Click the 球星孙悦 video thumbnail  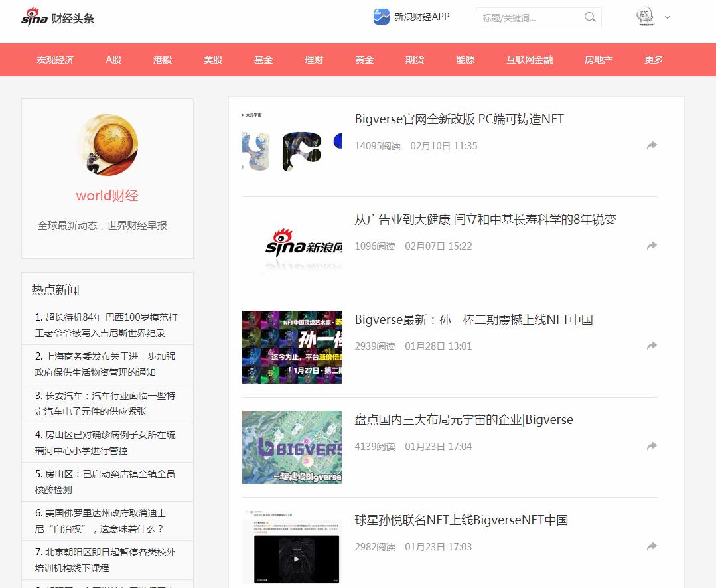point(292,548)
